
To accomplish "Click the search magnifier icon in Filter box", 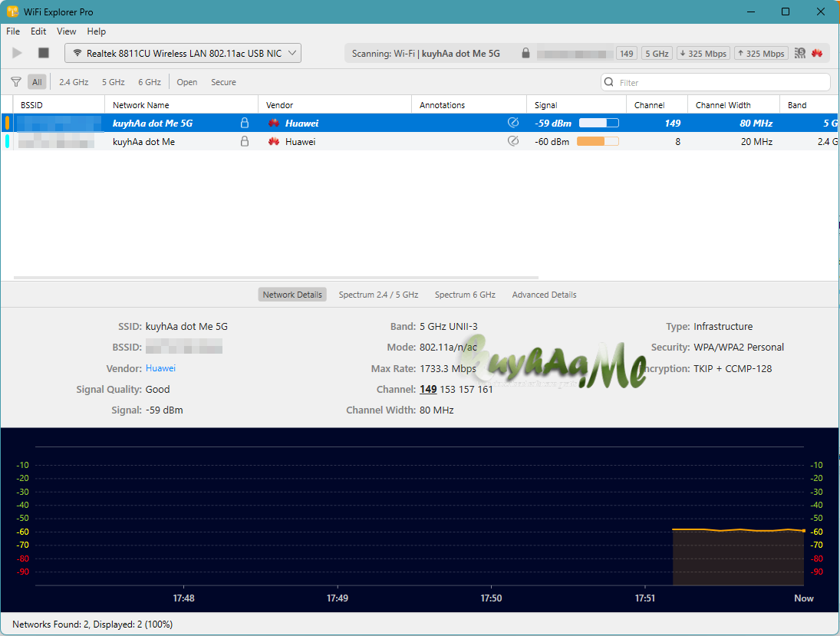I will click(608, 82).
